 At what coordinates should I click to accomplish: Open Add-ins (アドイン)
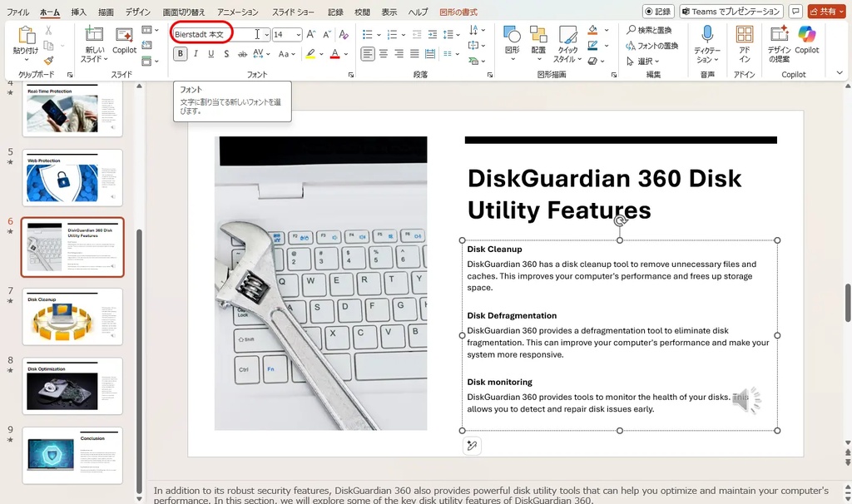(x=745, y=43)
